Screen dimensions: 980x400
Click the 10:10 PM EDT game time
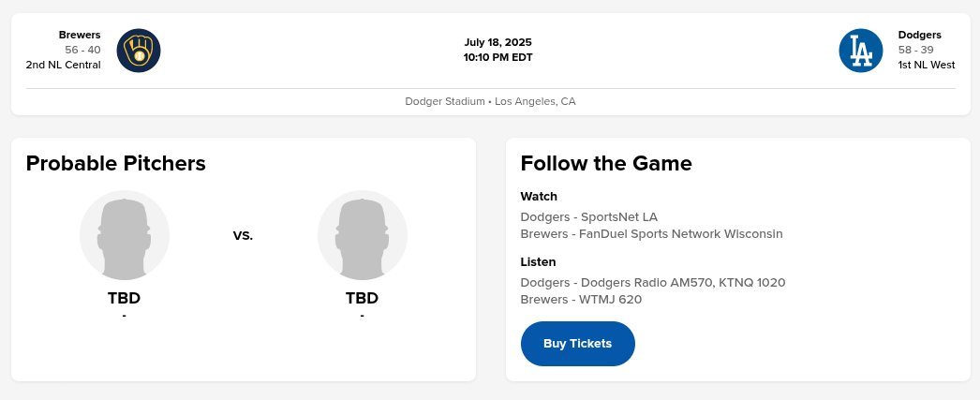(497, 57)
